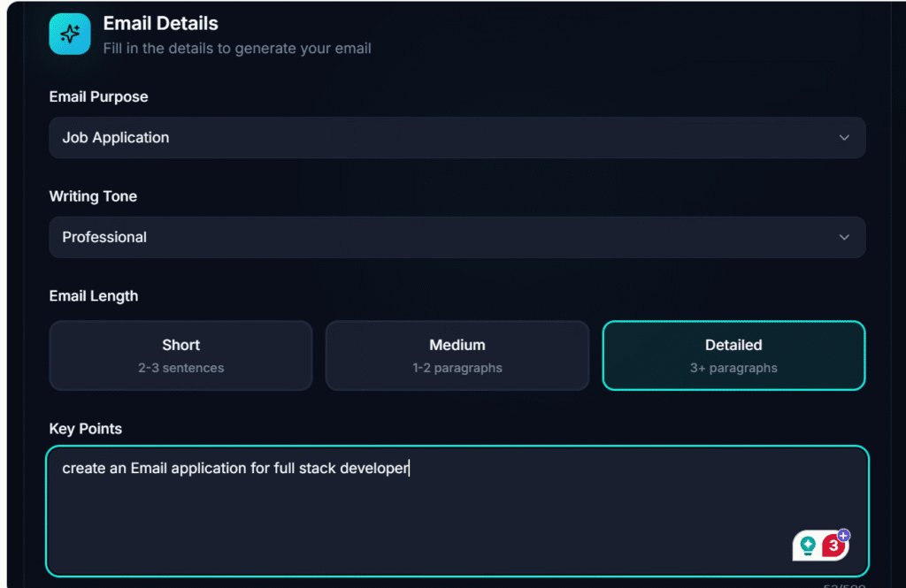This screenshot has width=906, height=588.
Task: Select the Short email length option
Action: (181, 355)
